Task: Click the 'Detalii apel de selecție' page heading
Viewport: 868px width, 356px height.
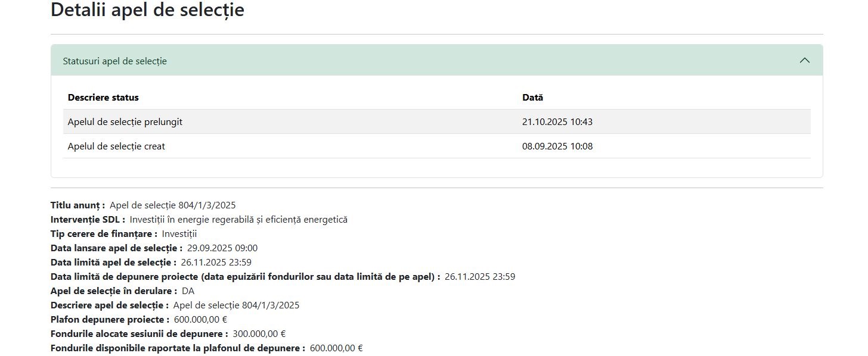Action: point(147,10)
